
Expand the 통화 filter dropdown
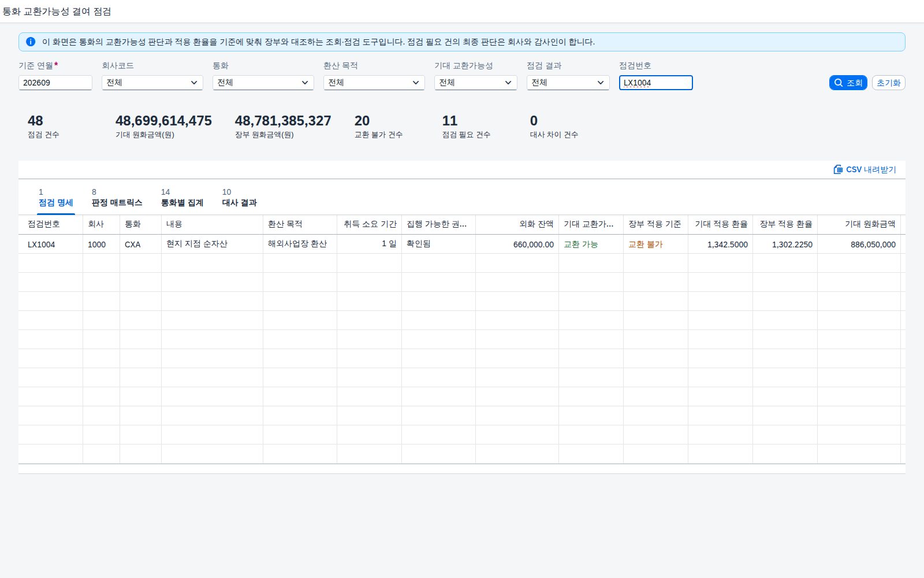click(x=263, y=83)
